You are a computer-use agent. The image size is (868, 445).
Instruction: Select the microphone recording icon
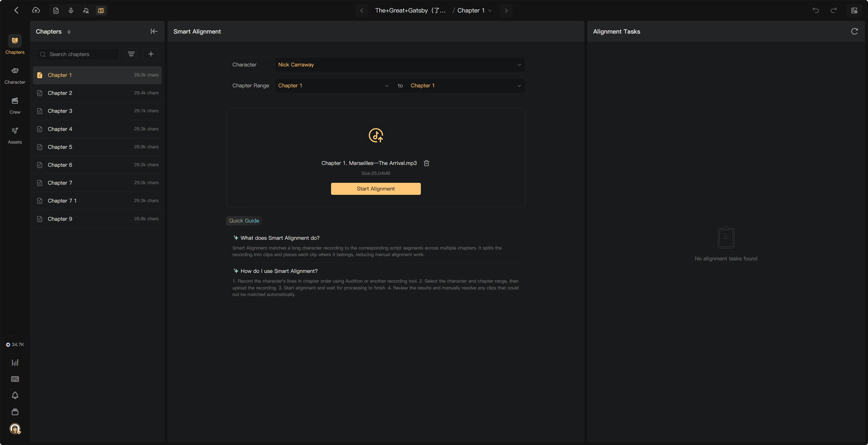tap(71, 10)
